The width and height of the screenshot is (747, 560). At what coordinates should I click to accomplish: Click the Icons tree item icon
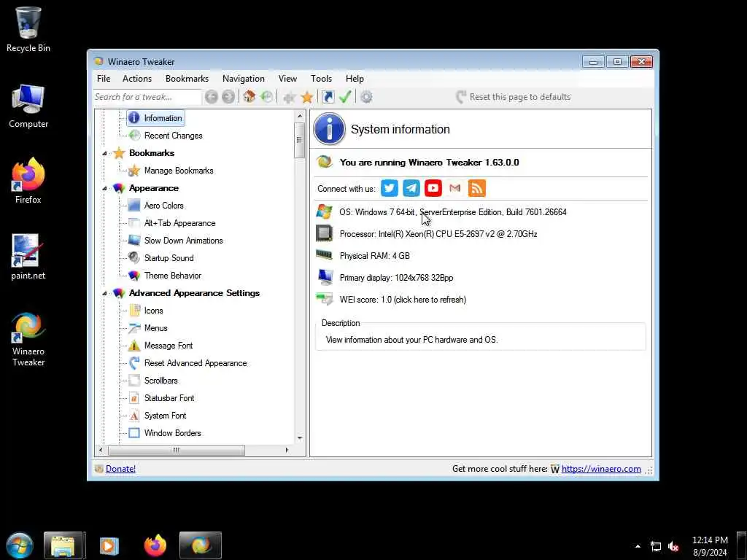pos(134,311)
